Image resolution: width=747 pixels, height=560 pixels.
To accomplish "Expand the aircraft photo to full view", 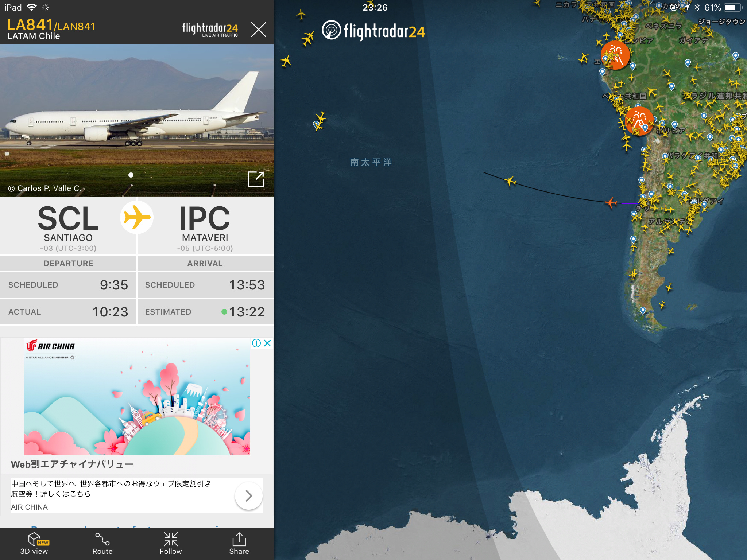I will click(256, 179).
